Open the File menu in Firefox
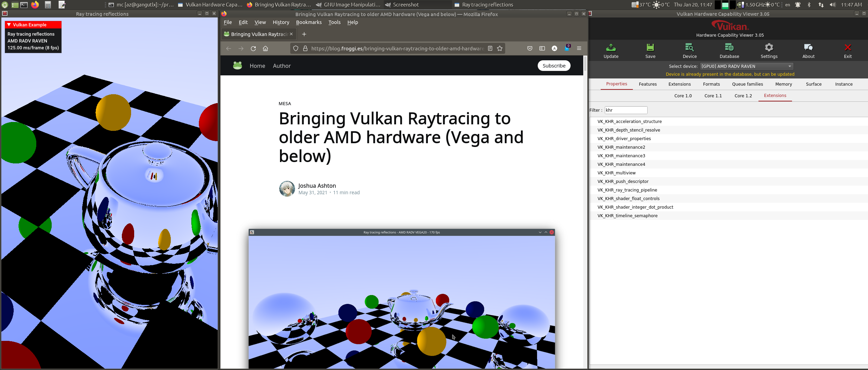 point(228,22)
